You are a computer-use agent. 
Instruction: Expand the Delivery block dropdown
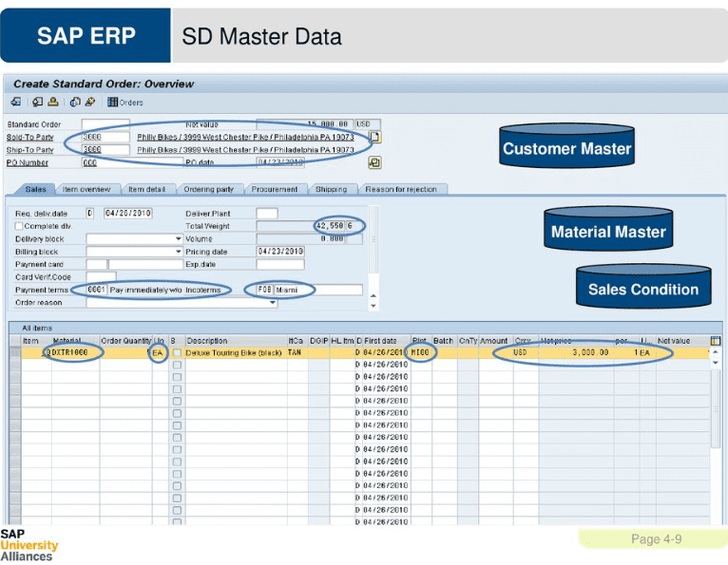[179, 239]
